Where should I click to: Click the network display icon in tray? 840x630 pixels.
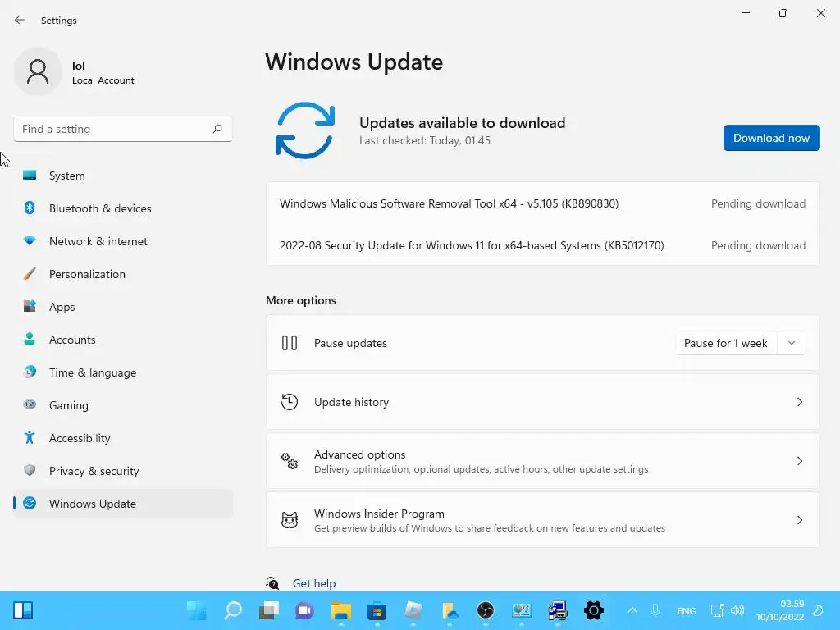[x=717, y=610]
